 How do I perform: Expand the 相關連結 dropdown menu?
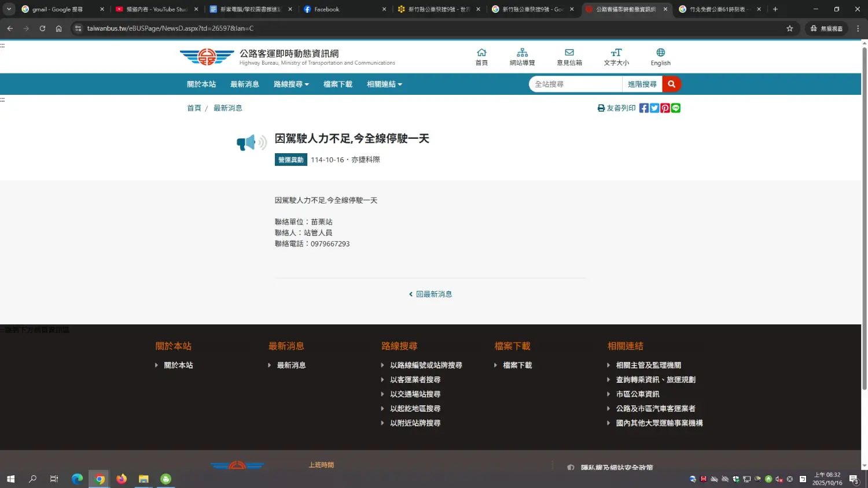click(384, 84)
